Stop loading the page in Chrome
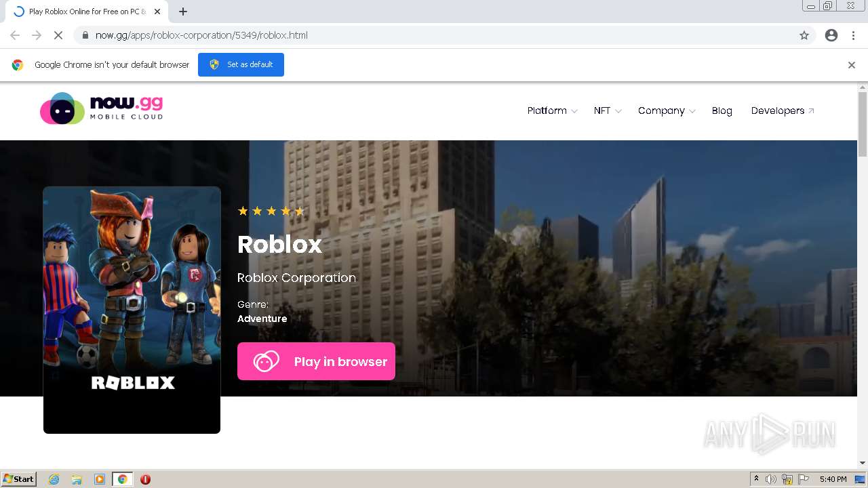Image resolution: width=868 pixels, height=488 pixels. [x=58, y=35]
